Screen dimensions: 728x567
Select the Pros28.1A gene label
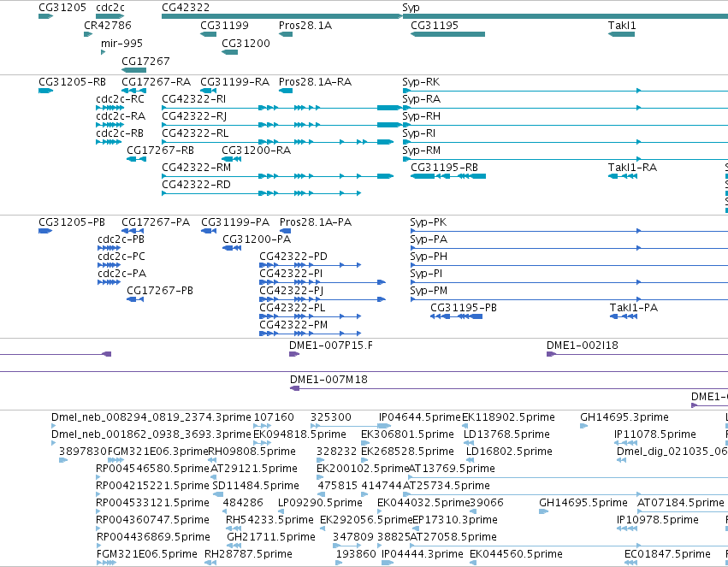(x=305, y=26)
